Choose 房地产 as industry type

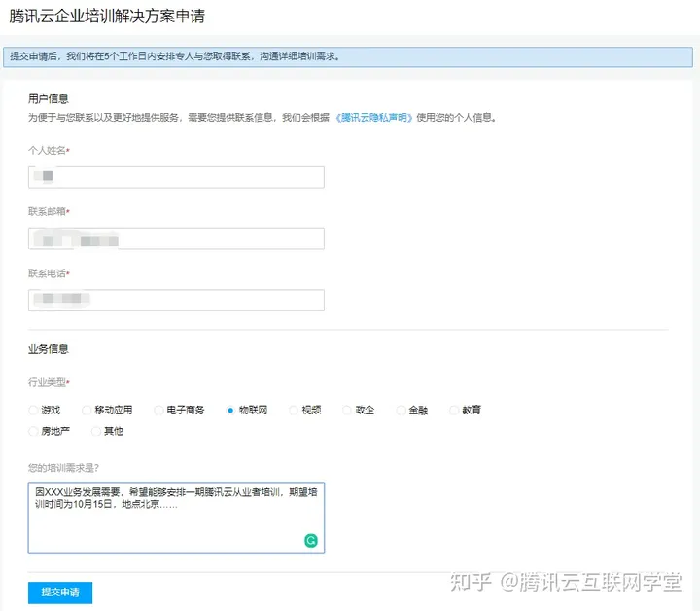(33, 431)
